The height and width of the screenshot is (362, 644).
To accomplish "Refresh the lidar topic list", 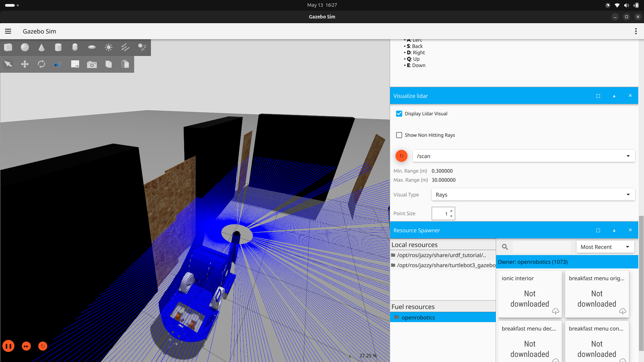I will 401,156.
